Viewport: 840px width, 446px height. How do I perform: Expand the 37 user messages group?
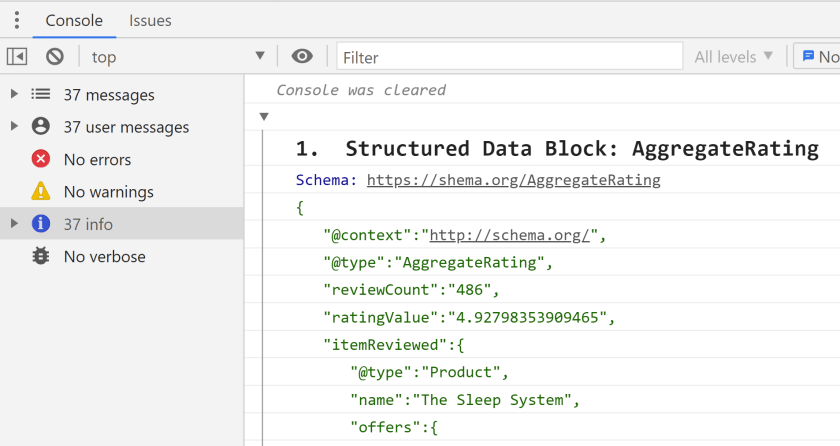click(14, 127)
